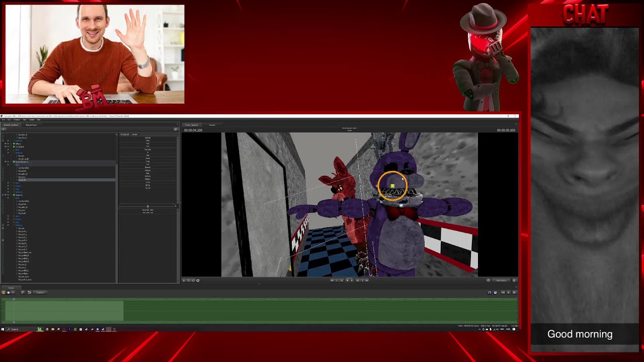Switch to the Animation Set Editor tab
Screen dimensions: 644x362
11,125
